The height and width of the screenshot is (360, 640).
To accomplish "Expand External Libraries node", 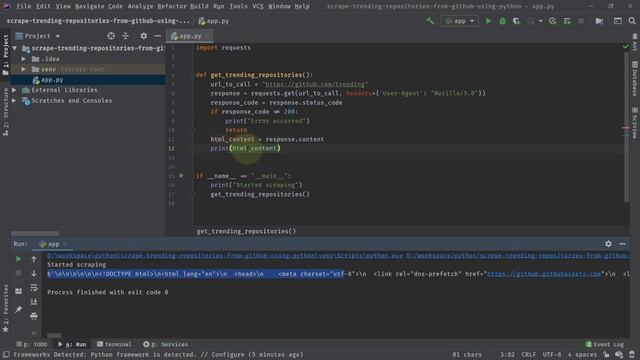I will click(15, 90).
